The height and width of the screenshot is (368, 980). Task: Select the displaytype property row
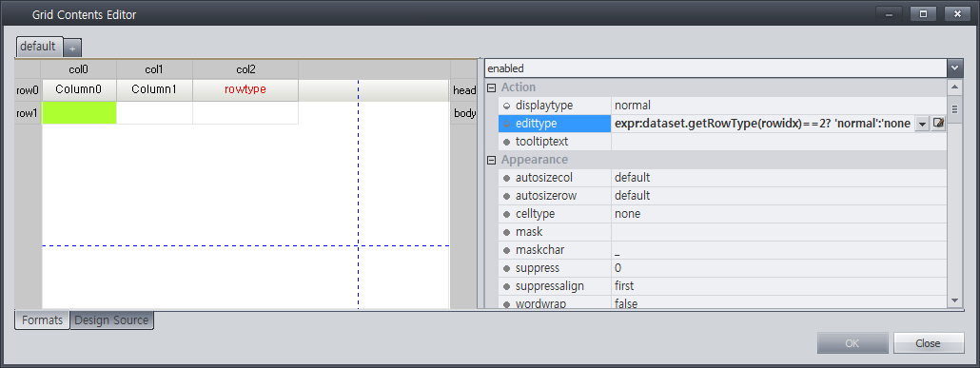(x=722, y=106)
